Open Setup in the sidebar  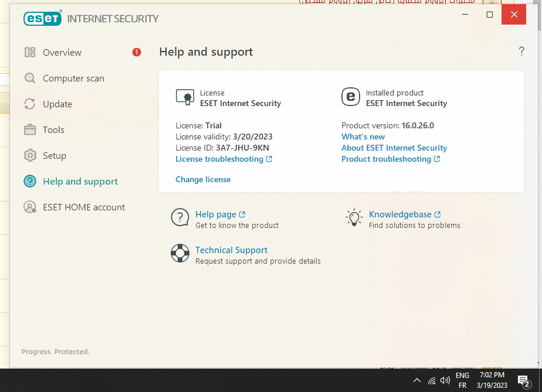(x=55, y=156)
